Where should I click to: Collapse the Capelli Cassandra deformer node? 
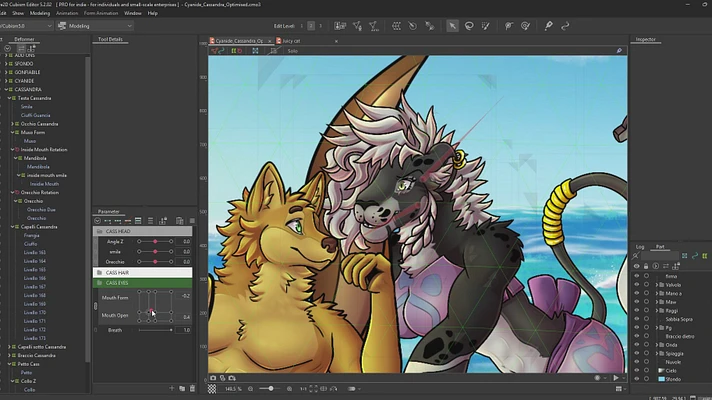click(x=12, y=227)
